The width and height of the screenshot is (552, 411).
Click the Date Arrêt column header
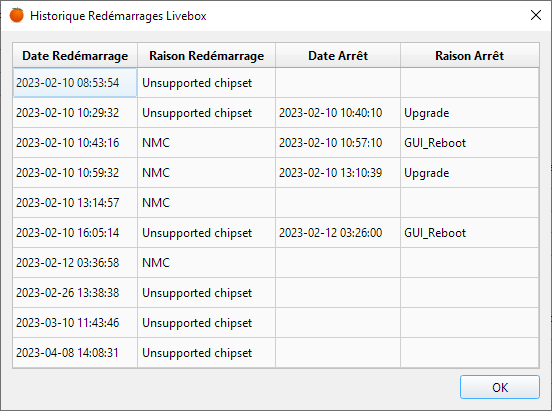338,55
